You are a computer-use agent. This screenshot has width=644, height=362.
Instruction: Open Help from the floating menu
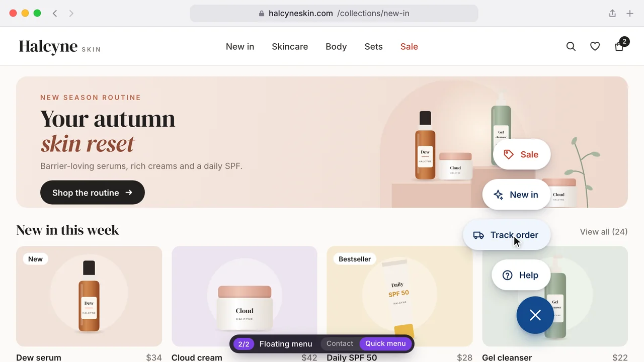click(x=521, y=275)
